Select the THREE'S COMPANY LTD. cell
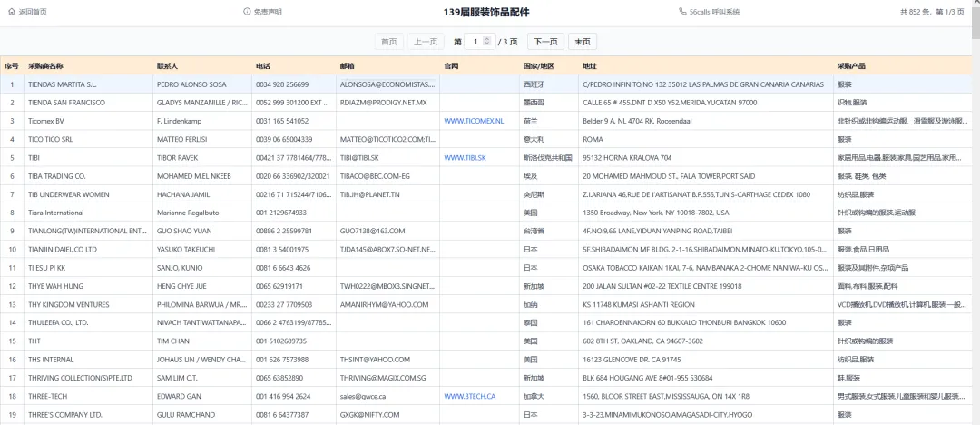This screenshot has width=980, height=425. (87, 415)
